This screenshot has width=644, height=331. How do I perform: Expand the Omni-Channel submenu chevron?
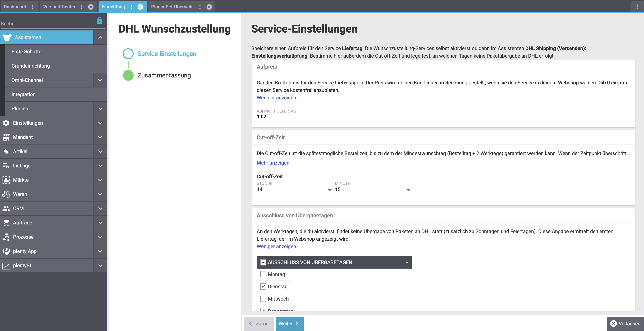coord(100,80)
